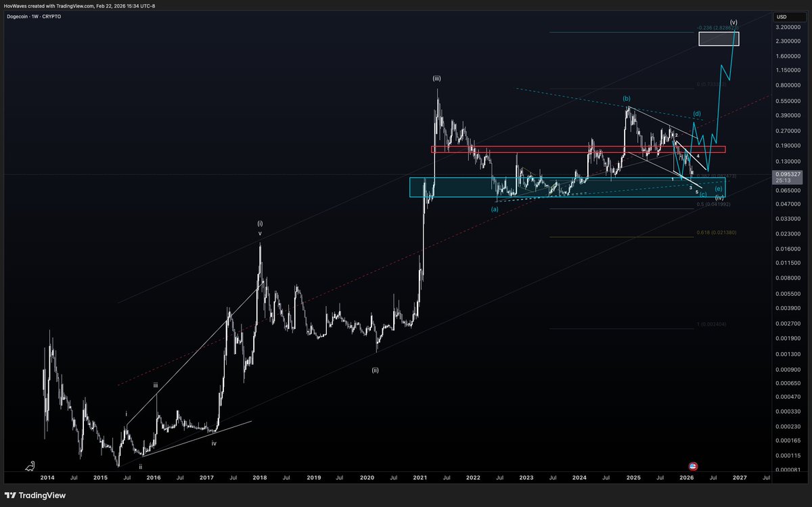Click the 0.033000 price axis label
812x507 pixels.
point(788,219)
